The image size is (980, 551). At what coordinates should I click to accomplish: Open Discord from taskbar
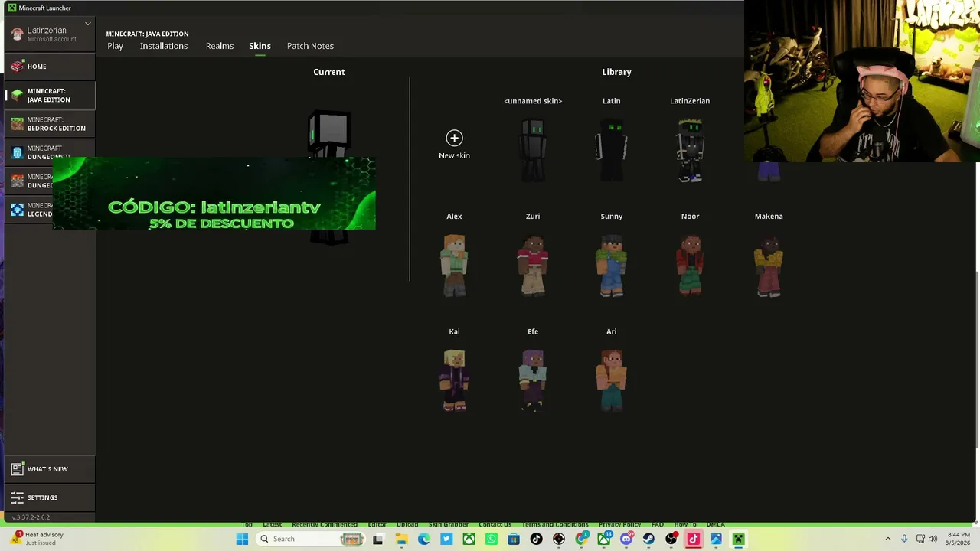coord(626,539)
